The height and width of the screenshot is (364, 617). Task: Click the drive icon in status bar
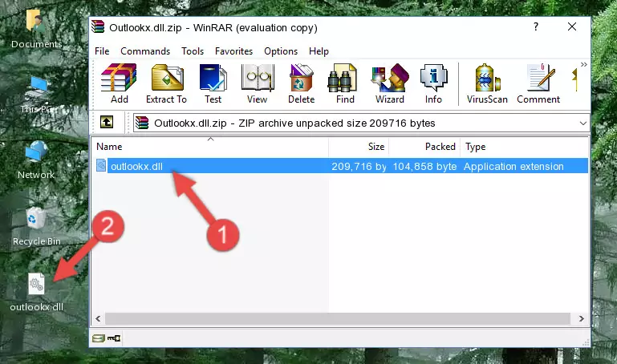click(99, 338)
